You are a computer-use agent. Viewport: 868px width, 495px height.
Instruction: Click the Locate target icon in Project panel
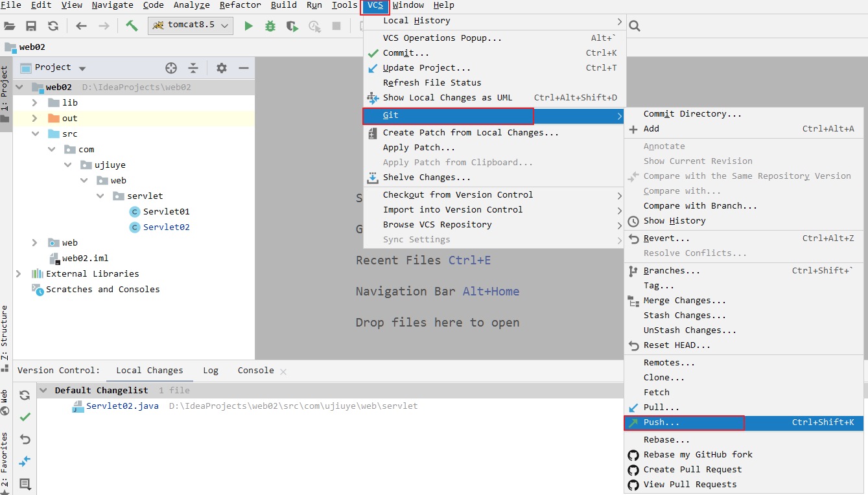[171, 68]
